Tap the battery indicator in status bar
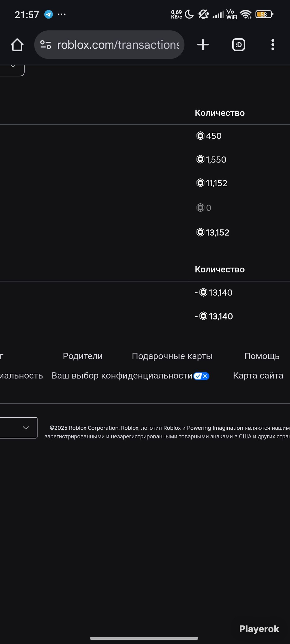The image size is (290, 644). tap(264, 14)
